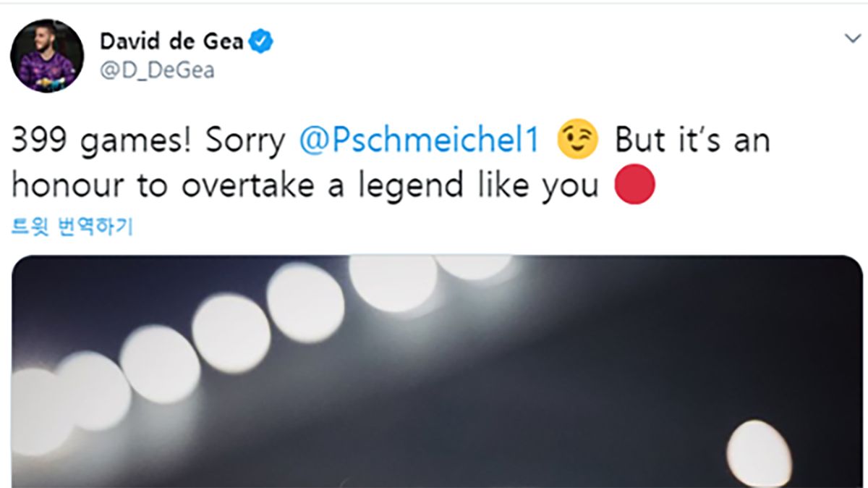Open the @Pschmeichel1 mention link
The height and width of the screenshot is (488, 868).
[x=420, y=141]
